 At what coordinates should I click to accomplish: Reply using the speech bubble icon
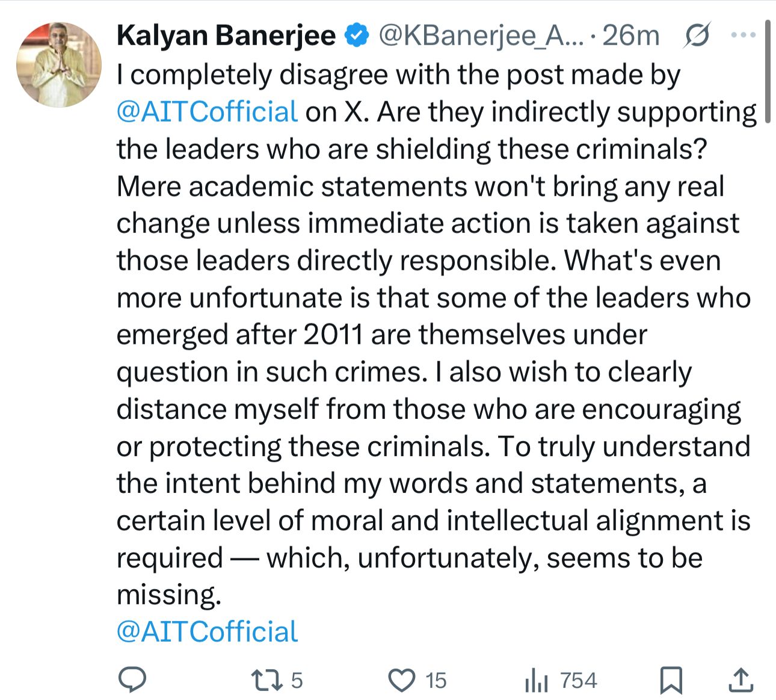point(132,680)
